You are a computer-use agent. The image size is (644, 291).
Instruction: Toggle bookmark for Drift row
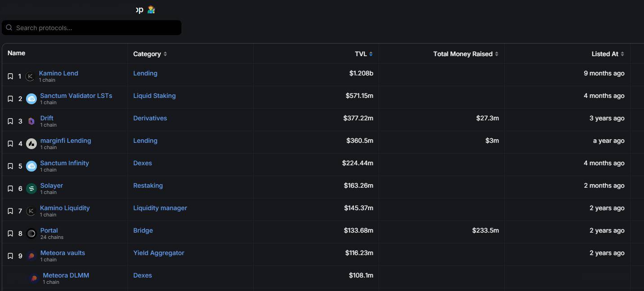[10, 121]
